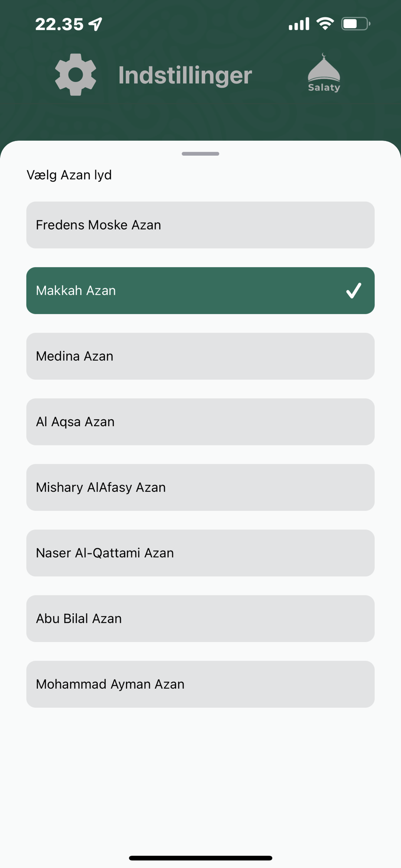Tap the Indstillinger header title
This screenshot has width=401, height=868.
pos(185,75)
